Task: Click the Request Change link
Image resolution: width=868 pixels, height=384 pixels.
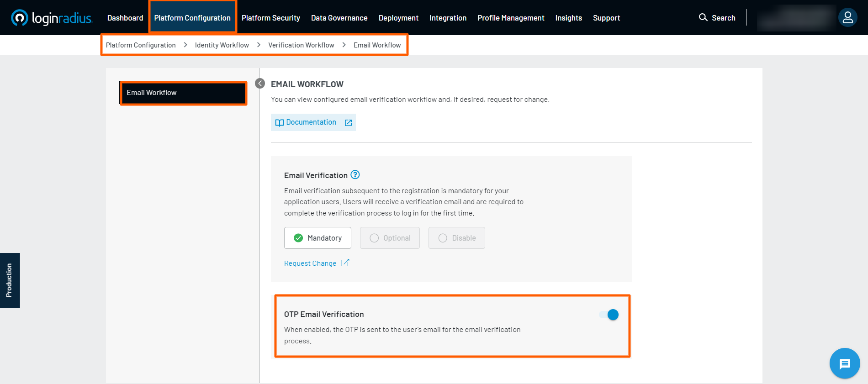Action: click(310, 263)
